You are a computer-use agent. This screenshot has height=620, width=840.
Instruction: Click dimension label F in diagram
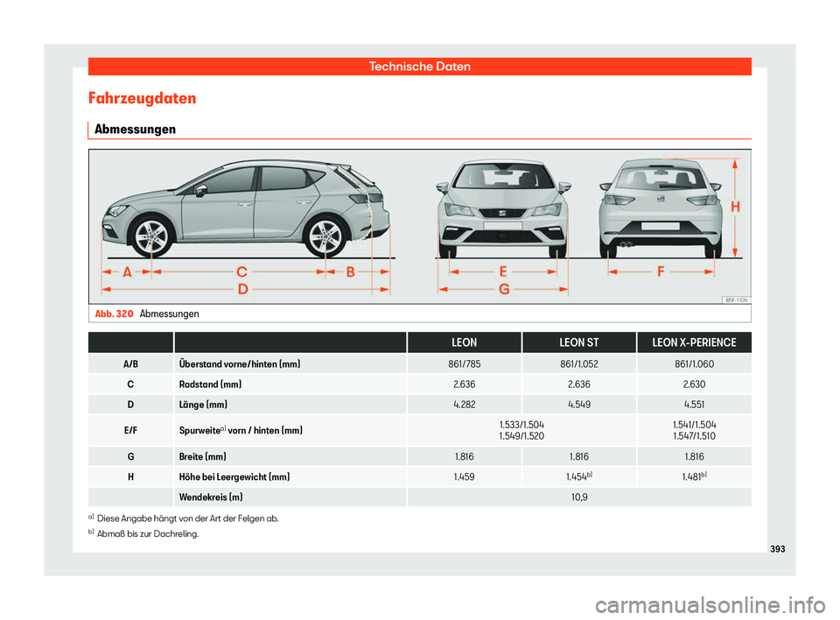(661, 272)
